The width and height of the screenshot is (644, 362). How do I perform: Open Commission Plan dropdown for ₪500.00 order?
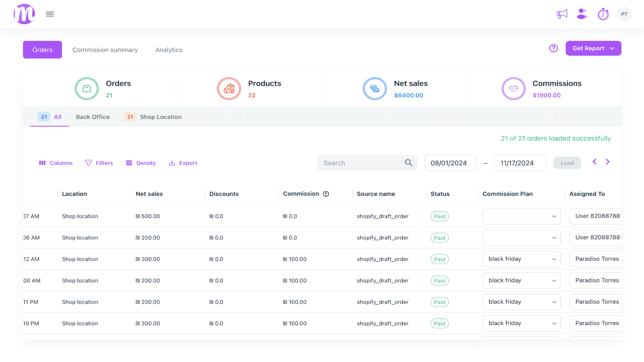tap(521, 216)
